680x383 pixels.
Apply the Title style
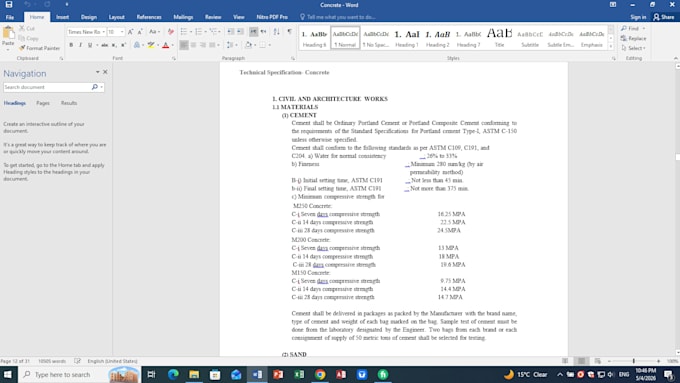click(499, 38)
